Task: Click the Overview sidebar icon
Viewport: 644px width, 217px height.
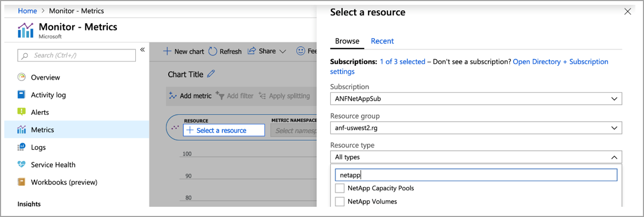Action: [x=22, y=78]
